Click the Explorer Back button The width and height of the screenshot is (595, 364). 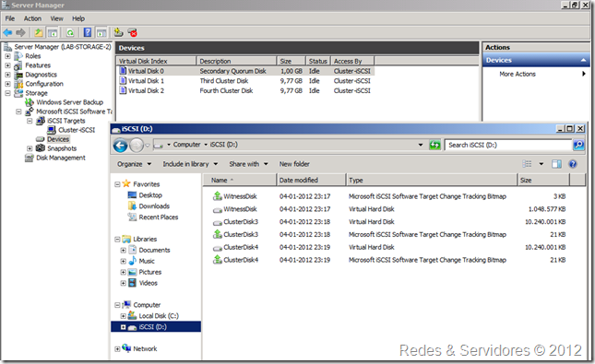pyautogui.click(x=120, y=145)
